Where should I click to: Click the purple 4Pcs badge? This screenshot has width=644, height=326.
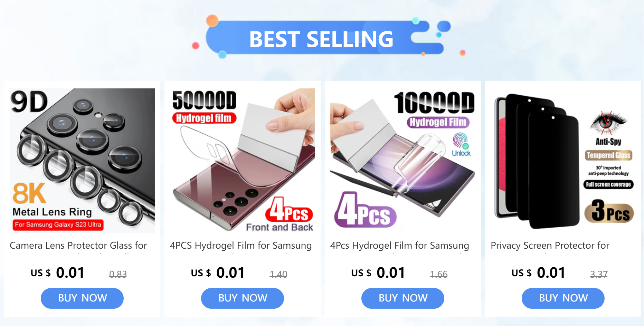365,210
